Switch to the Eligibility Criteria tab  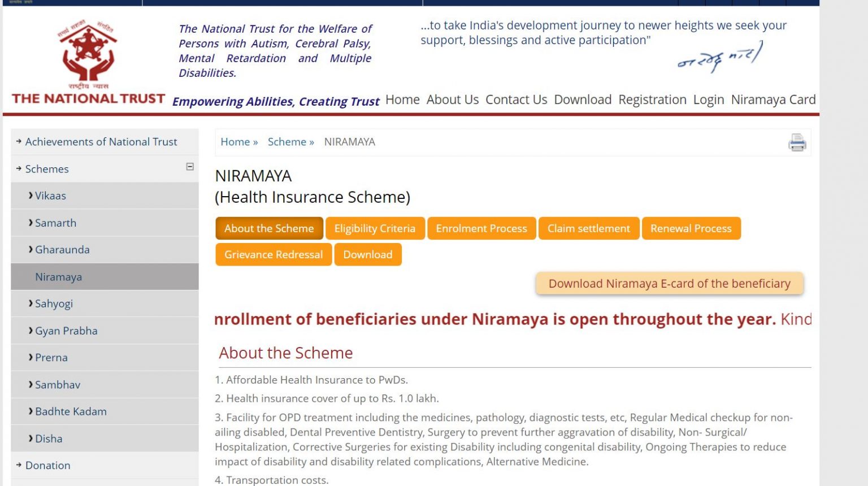(x=375, y=228)
